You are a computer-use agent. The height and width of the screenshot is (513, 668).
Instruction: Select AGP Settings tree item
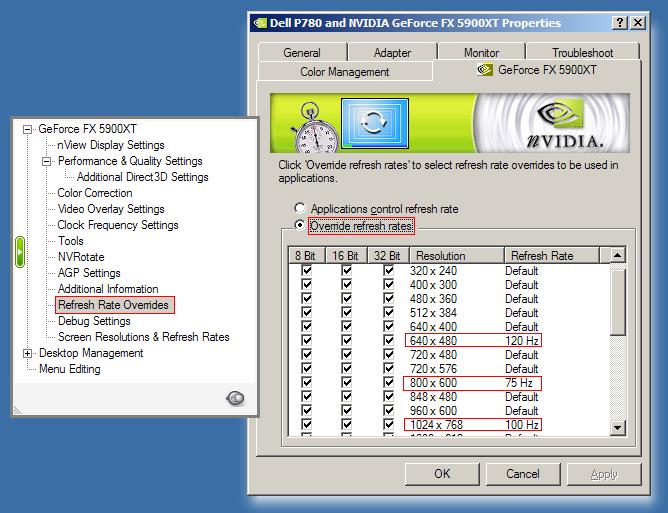pos(89,273)
